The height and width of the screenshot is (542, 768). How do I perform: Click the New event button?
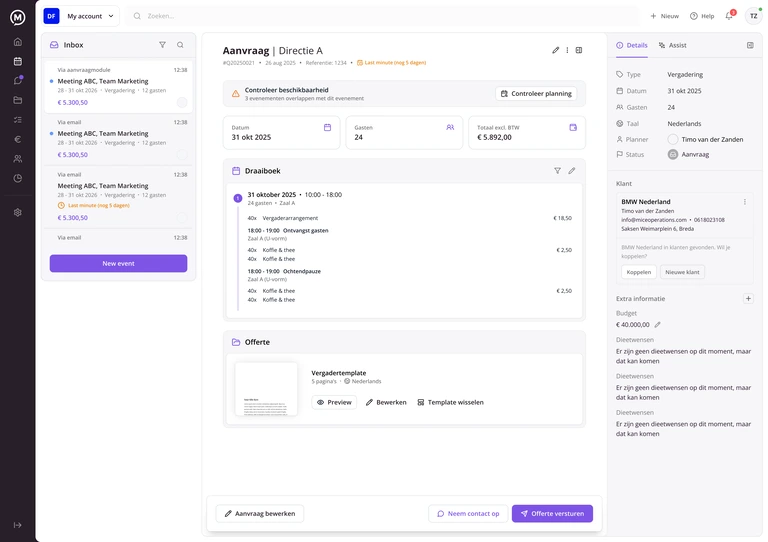pyautogui.click(x=118, y=263)
